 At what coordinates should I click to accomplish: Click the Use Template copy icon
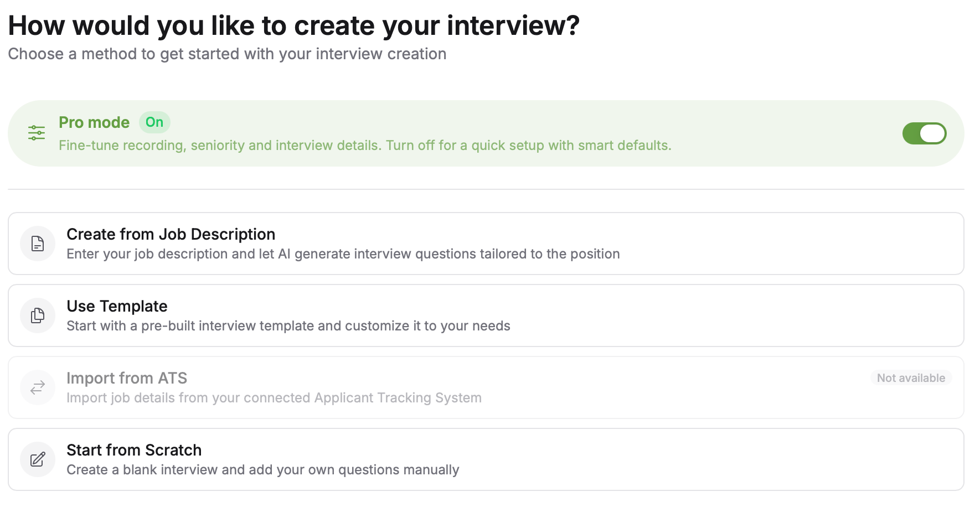[38, 315]
